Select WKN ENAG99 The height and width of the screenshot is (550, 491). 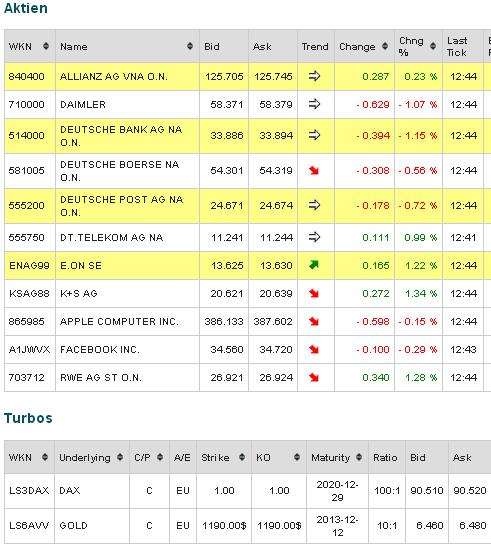29,266
